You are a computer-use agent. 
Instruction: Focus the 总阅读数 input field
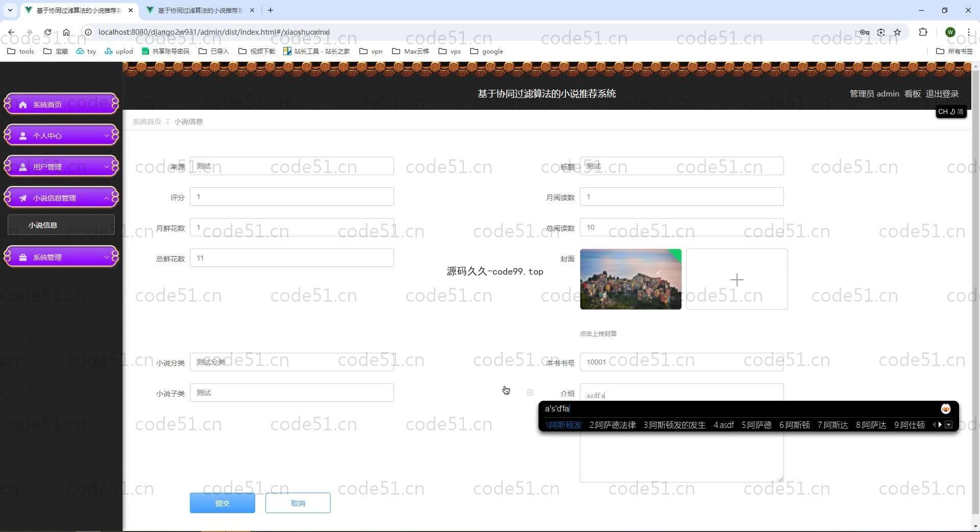click(682, 227)
